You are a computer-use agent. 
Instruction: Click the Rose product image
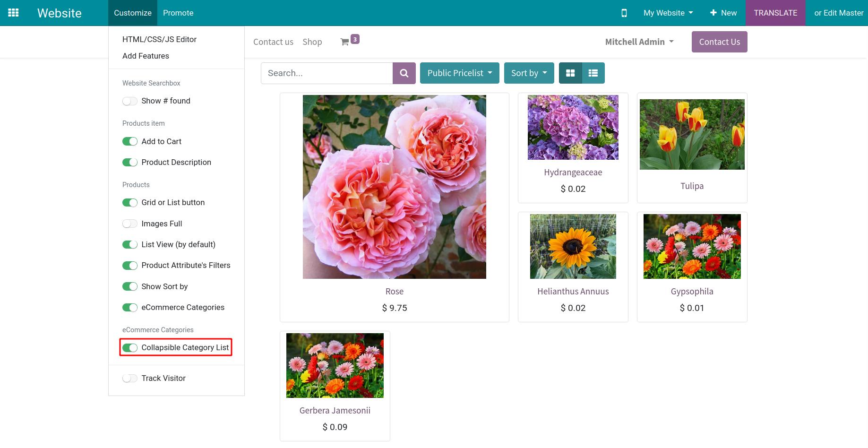point(394,187)
